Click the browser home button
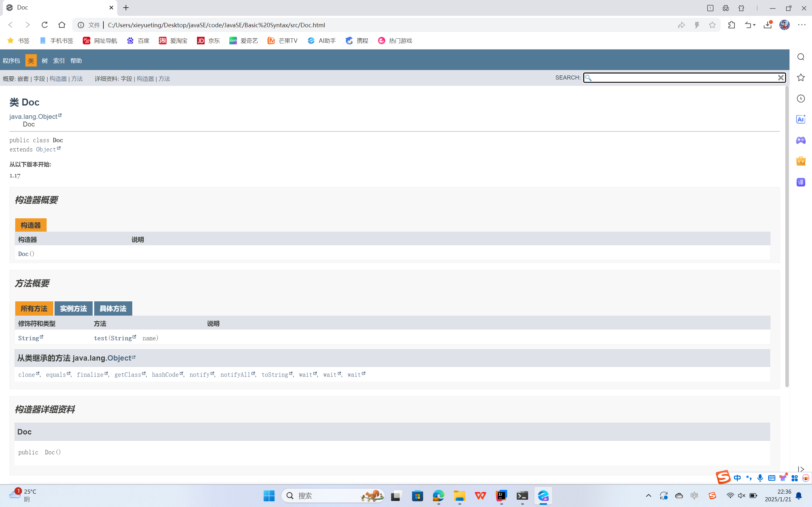 62,25
